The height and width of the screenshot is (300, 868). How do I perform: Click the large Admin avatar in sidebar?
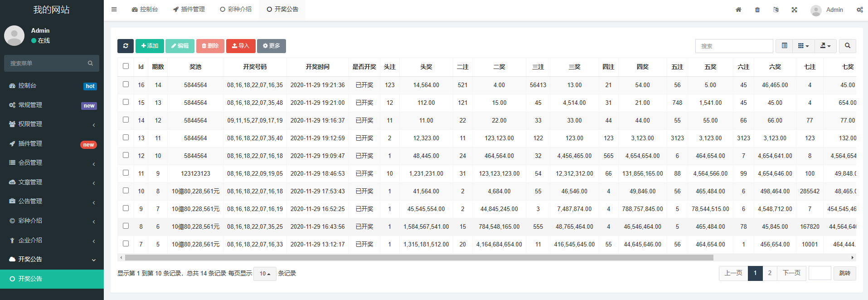click(14, 35)
